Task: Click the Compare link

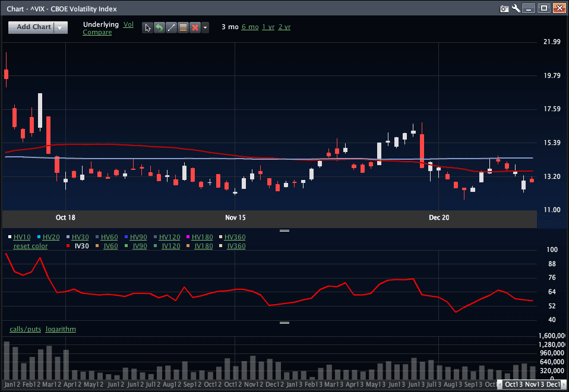Action: (97, 32)
